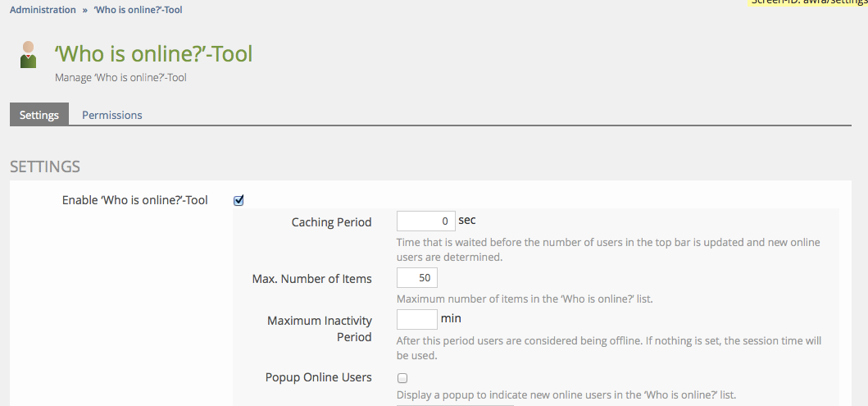Click the user avatar icon beside page title
The width and height of the screenshot is (868, 406).
pyautogui.click(x=28, y=55)
